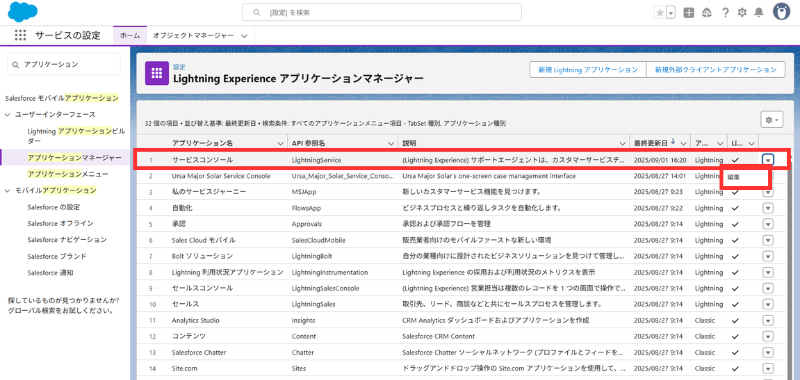Open the Trailhead guidance cloud icon
The image size is (800, 380).
click(x=707, y=13)
